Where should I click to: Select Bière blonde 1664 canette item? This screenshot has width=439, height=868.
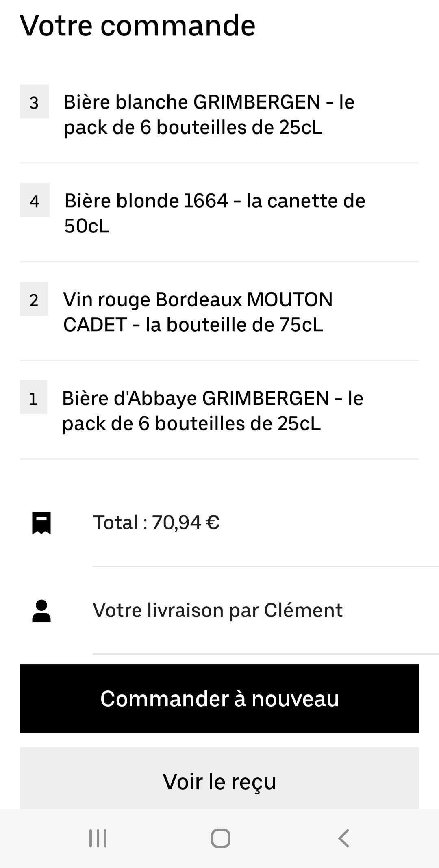pyautogui.click(x=215, y=213)
